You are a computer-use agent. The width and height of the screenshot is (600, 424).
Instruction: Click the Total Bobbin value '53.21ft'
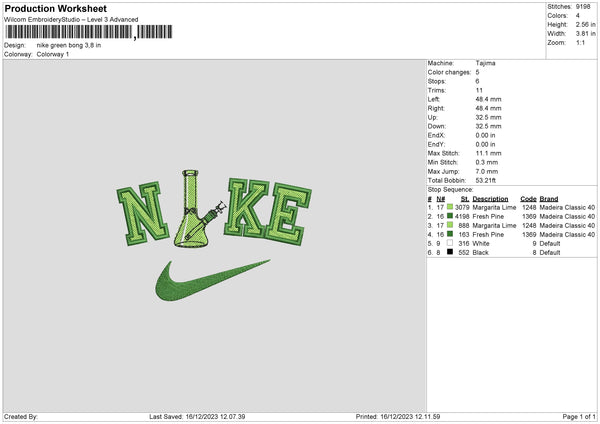486,180
